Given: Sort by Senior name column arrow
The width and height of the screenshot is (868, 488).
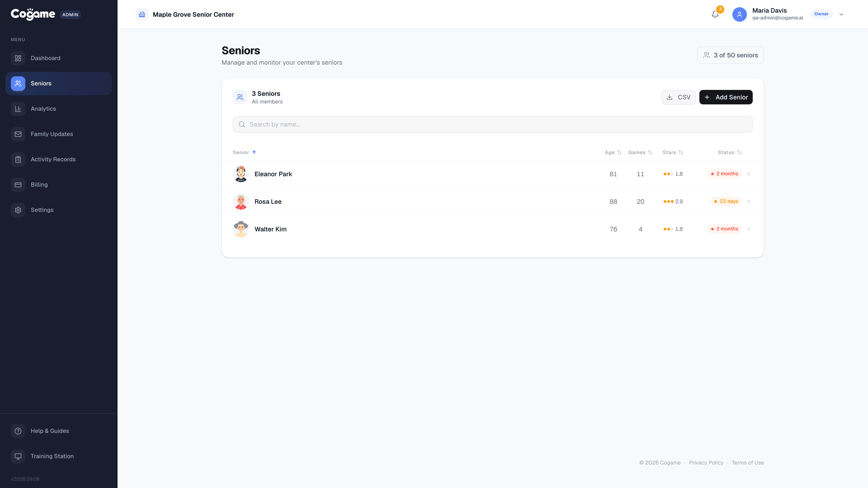Looking at the screenshot, I should pyautogui.click(x=254, y=152).
